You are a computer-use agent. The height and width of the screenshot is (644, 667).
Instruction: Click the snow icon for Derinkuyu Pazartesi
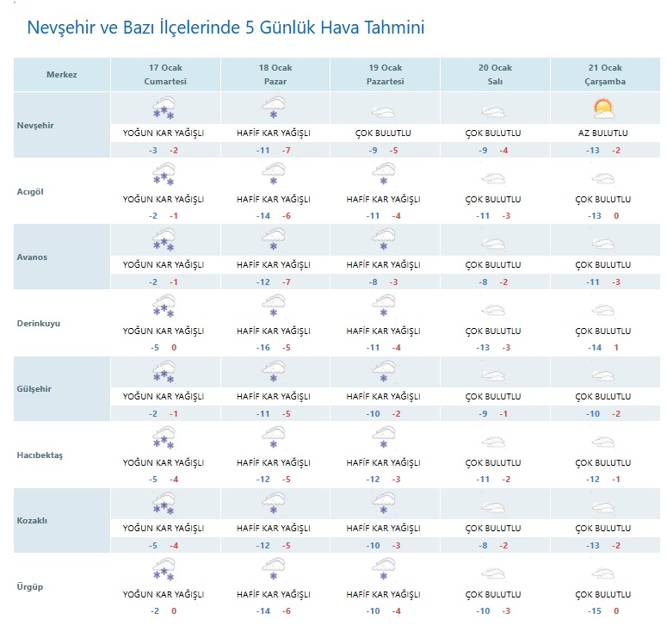point(383,307)
